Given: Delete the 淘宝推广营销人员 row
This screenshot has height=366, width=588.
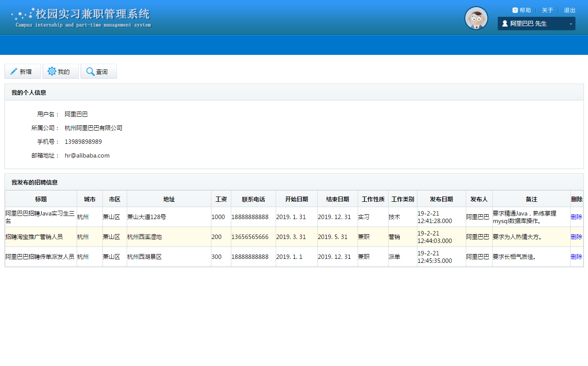Looking at the screenshot, I should tap(576, 237).
